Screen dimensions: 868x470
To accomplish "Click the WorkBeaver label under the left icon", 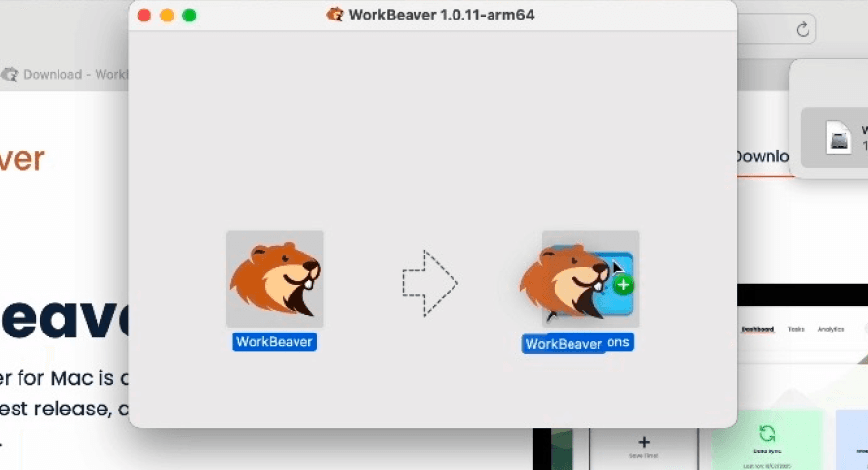I will tap(275, 342).
